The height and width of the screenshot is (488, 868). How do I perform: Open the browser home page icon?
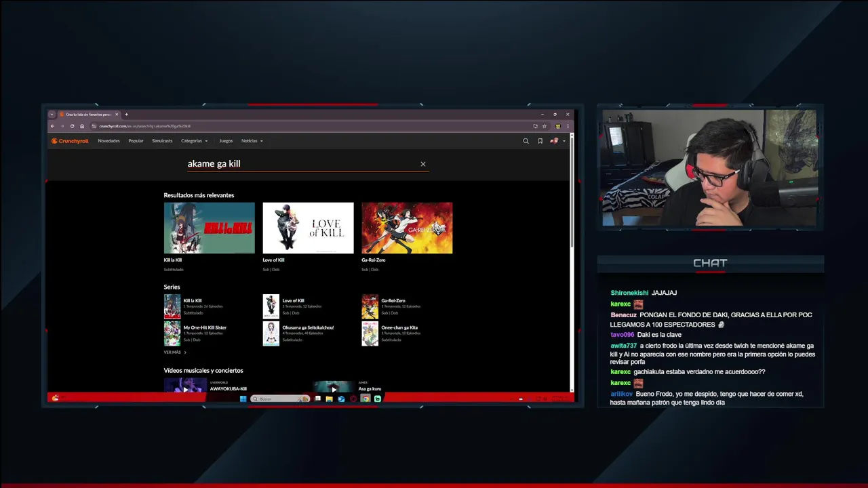pyautogui.click(x=82, y=126)
